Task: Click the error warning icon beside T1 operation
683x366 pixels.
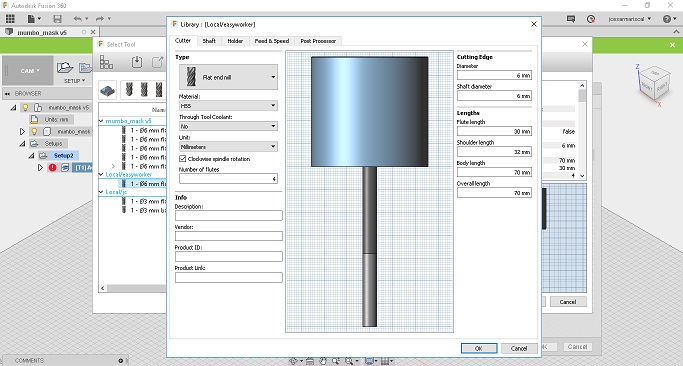Action: [x=53, y=167]
